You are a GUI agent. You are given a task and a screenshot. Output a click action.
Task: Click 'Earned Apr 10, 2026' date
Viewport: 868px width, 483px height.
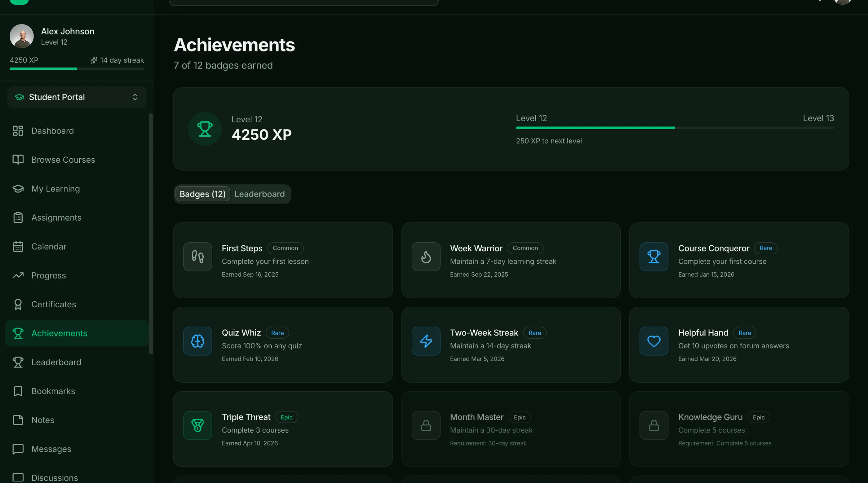point(250,443)
